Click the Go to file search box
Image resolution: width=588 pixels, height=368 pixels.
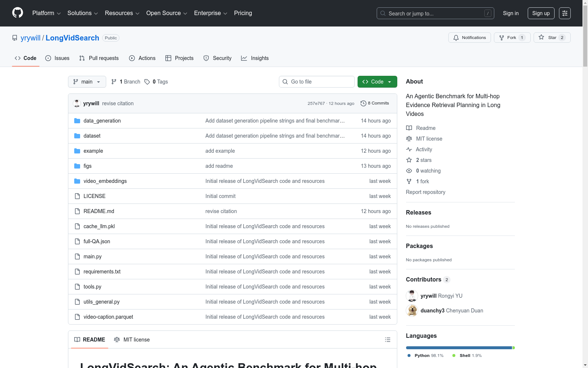point(317,82)
